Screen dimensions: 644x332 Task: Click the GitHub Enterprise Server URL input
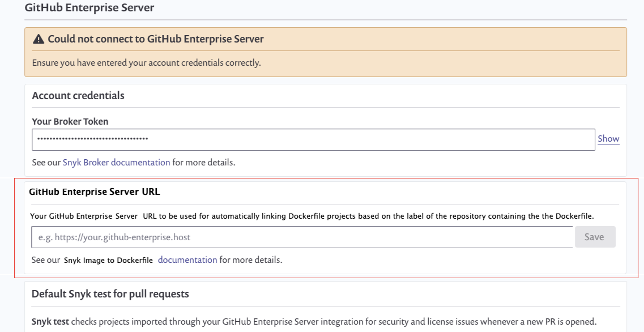click(x=302, y=237)
